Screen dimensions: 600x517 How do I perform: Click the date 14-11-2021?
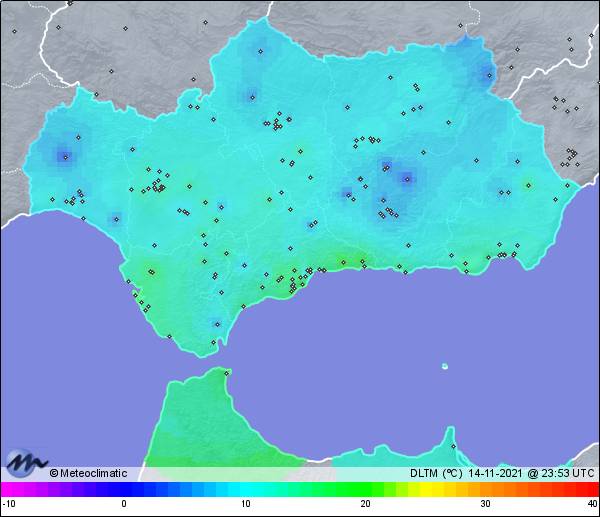pos(495,473)
